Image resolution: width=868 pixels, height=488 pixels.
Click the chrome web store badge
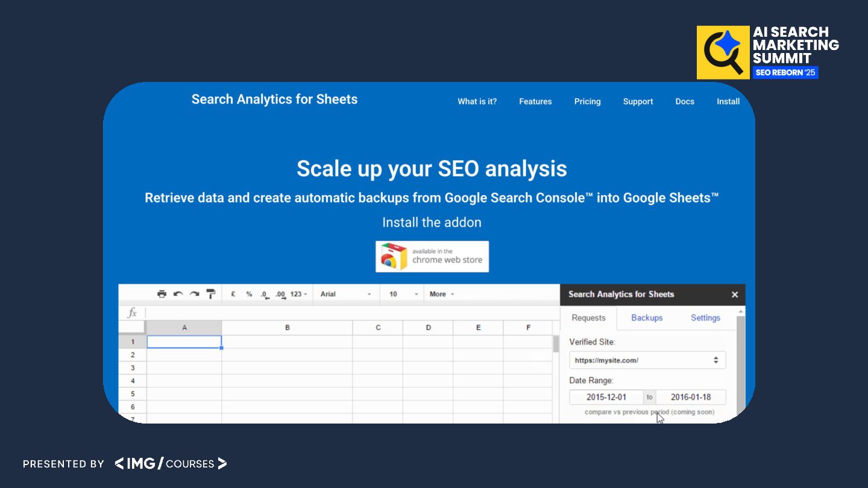pos(432,257)
